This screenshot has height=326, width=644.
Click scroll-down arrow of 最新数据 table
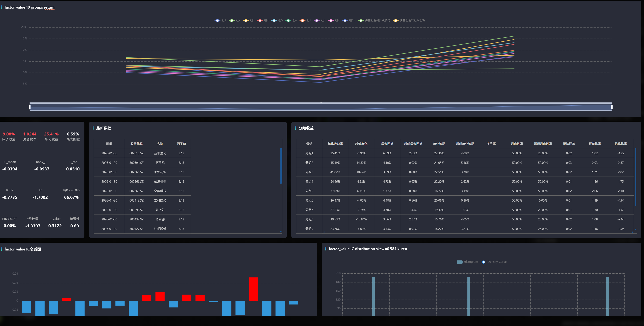click(281, 232)
